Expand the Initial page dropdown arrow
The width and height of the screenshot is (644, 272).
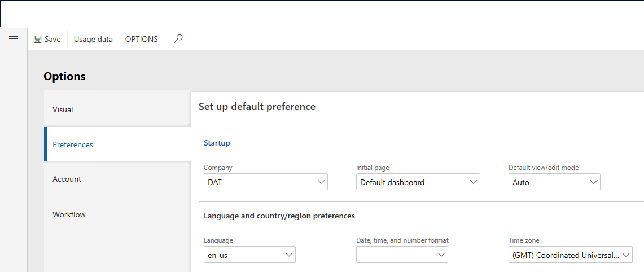474,182
